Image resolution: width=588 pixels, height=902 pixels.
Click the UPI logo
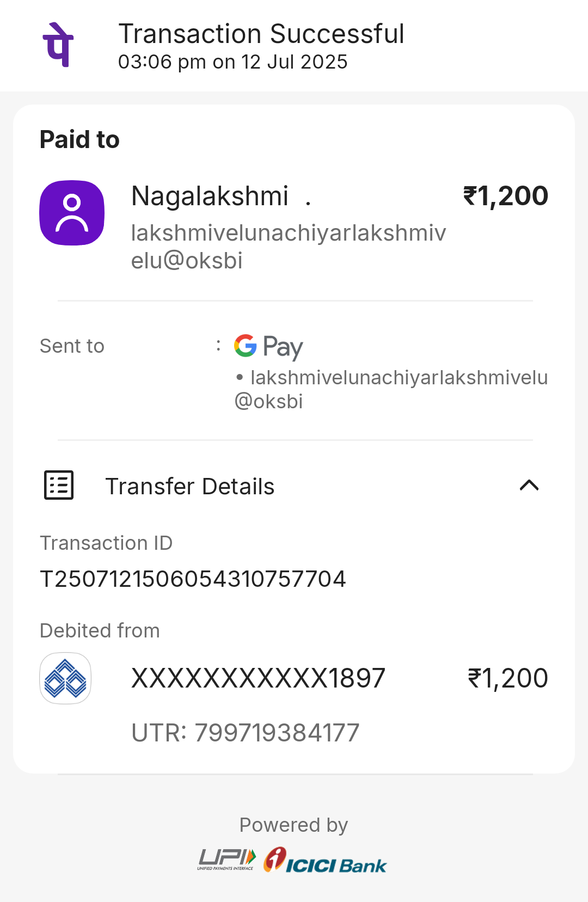click(x=226, y=860)
